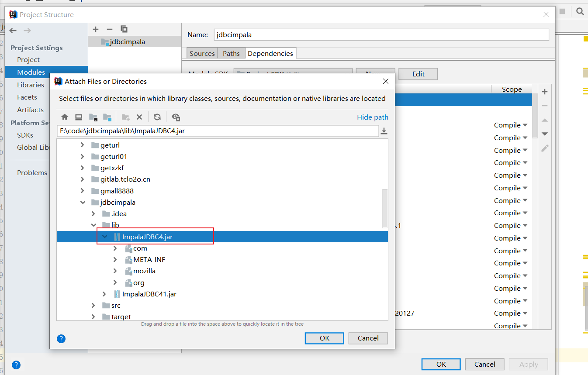This screenshot has width=588, height=375.
Task: Collapse the jdbcimpala folder
Action: (82, 202)
